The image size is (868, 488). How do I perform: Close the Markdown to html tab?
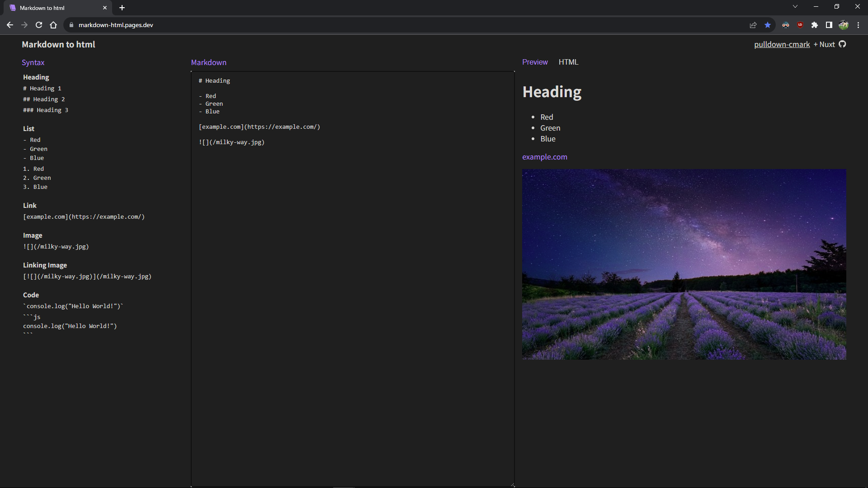click(x=105, y=8)
